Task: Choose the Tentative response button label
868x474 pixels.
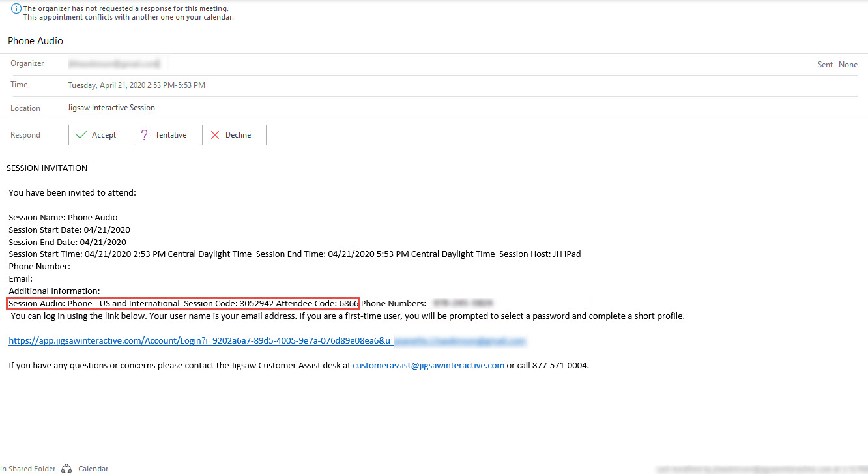Action: point(171,135)
